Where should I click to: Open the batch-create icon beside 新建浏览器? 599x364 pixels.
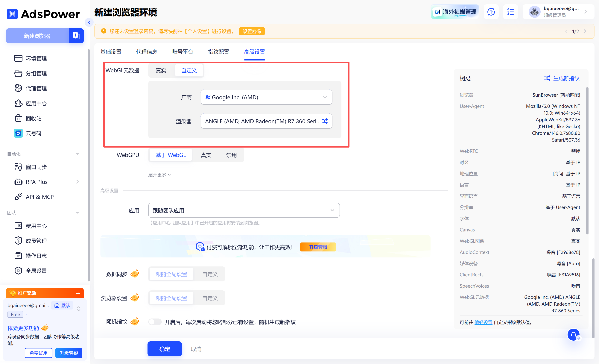[76, 36]
